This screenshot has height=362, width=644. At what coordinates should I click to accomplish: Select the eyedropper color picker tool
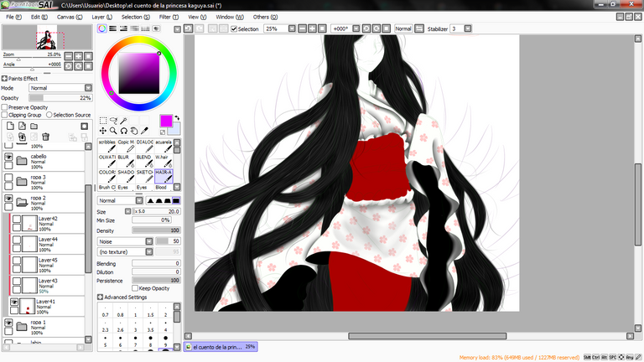pos(144,131)
